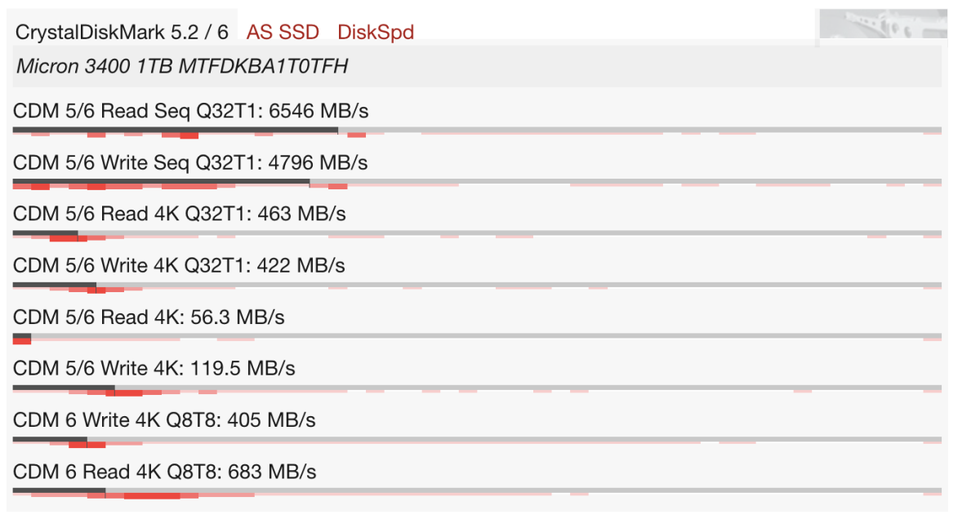
Task: Click the Micron 3400 1TB drive name header
Action: point(182,67)
